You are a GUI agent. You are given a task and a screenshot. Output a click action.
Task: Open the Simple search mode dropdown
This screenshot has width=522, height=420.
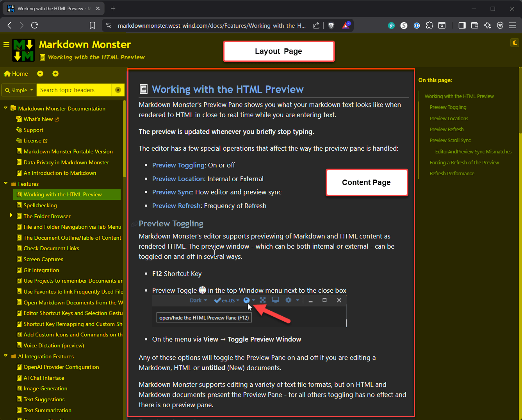(18, 90)
